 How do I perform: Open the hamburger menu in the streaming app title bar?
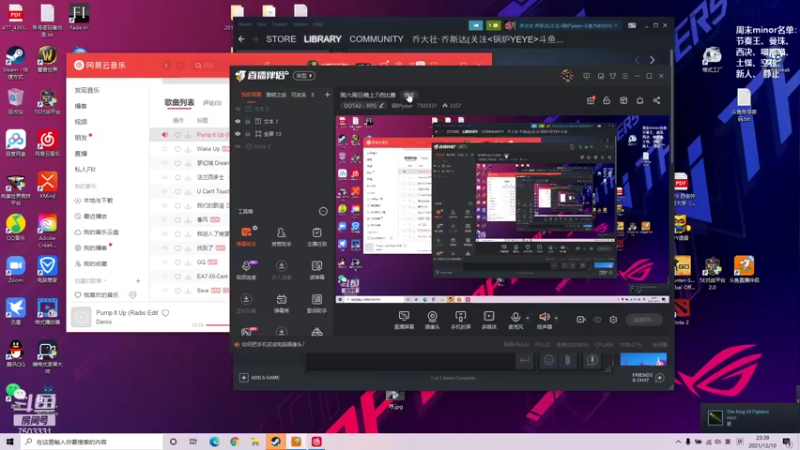tap(625, 76)
